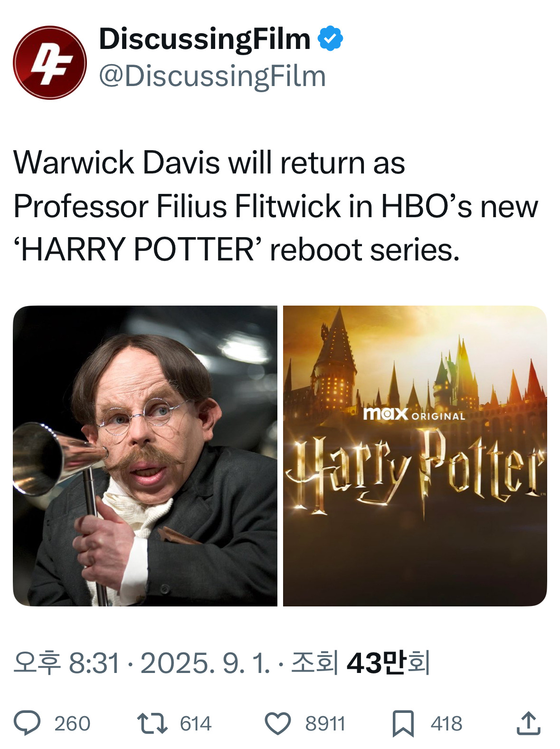
Task: Tap the reply speech bubble icon
Action: click(x=28, y=723)
